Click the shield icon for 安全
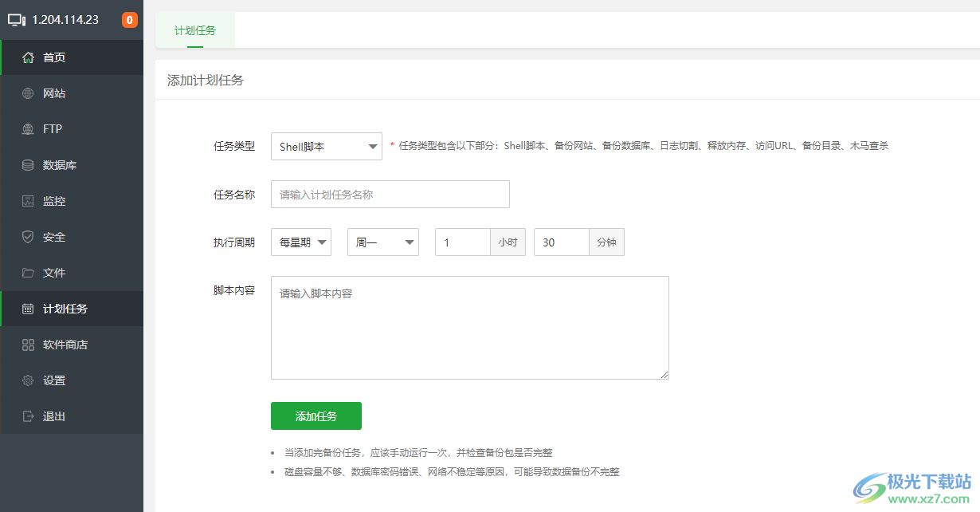This screenshot has height=512, width=980. click(28, 237)
